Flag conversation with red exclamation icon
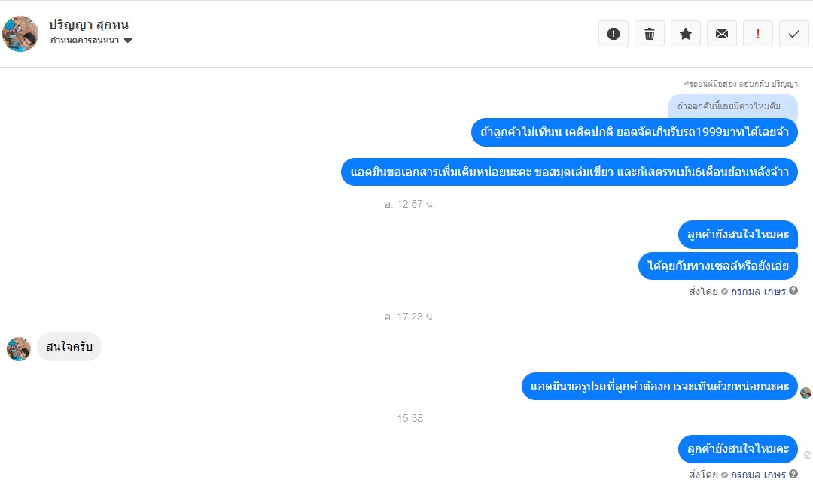The width and height of the screenshot is (813, 504). pos(758,34)
